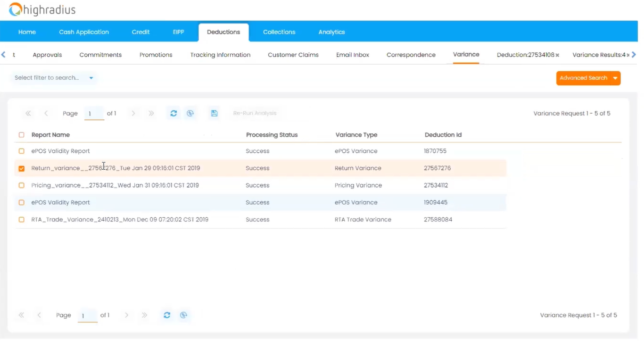Click the refresh icon in top pagination toolbar
Screen dimensions: 644x362
click(173, 113)
